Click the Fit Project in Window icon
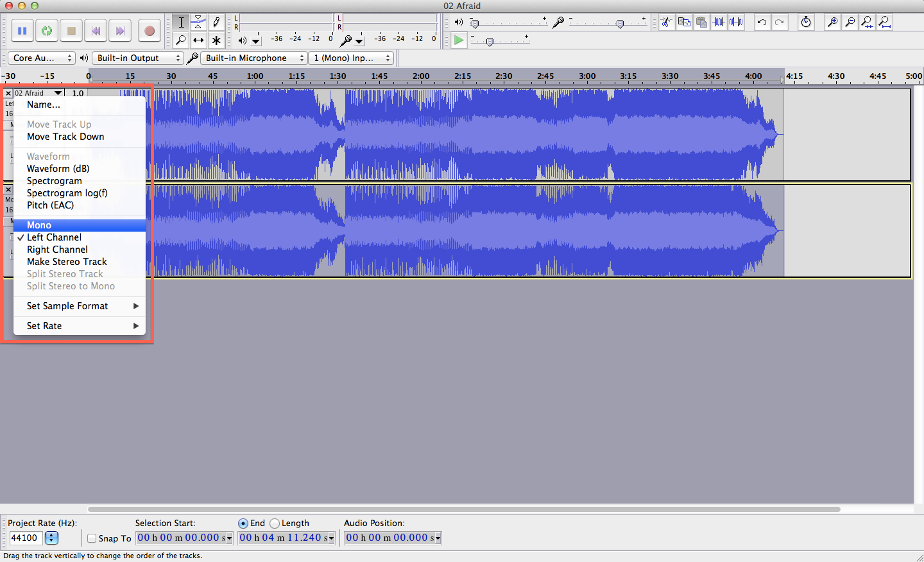The width and height of the screenshot is (924, 562). click(x=884, y=22)
